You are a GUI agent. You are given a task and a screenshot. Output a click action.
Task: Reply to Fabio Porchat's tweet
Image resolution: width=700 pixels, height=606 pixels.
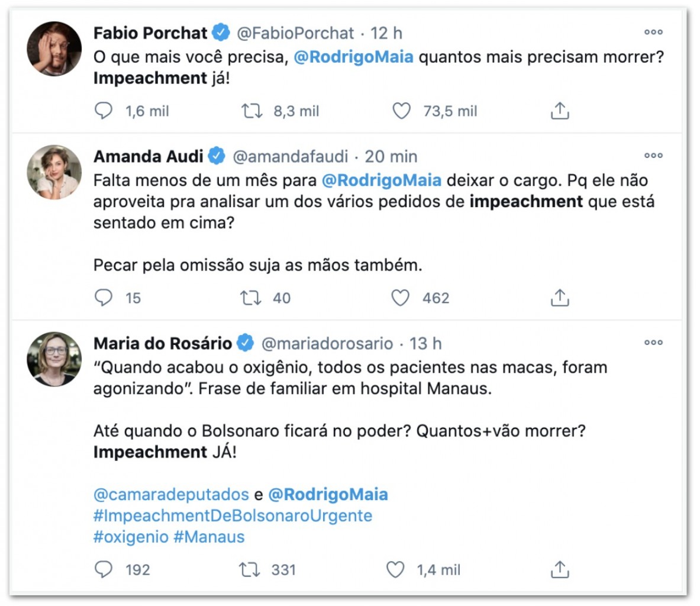click(103, 111)
